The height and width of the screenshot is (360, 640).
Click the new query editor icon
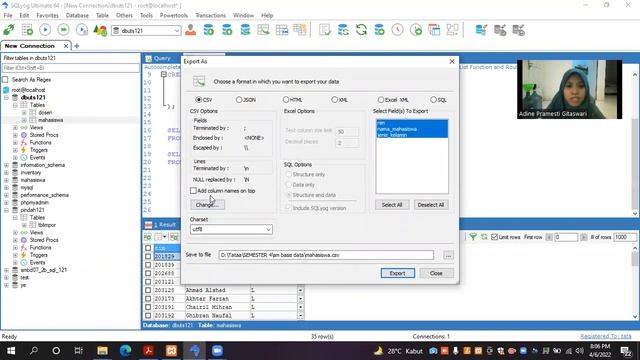coord(27,30)
